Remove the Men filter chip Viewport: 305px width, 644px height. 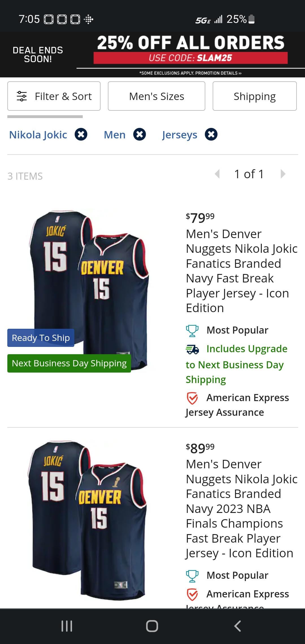[x=140, y=134]
